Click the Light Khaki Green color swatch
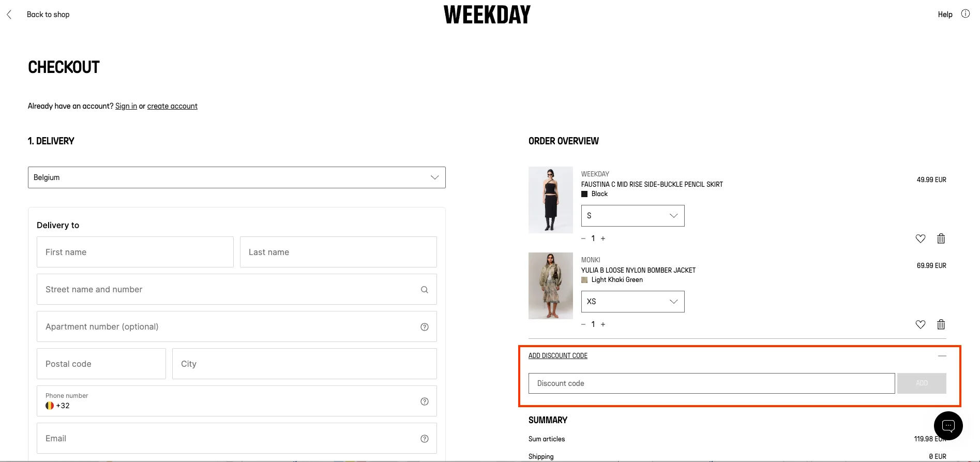This screenshot has height=462, width=980. (584, 279)
